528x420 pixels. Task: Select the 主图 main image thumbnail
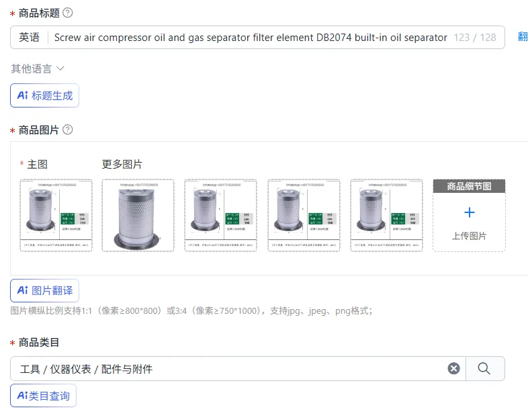click(56, 215)
